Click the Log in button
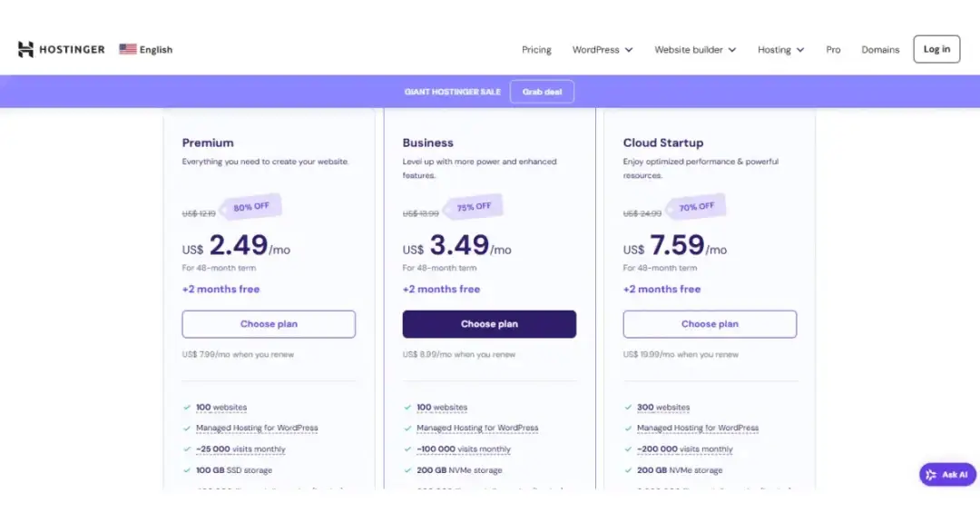This screenshot has width=980, height=513. tap(936, 49)
